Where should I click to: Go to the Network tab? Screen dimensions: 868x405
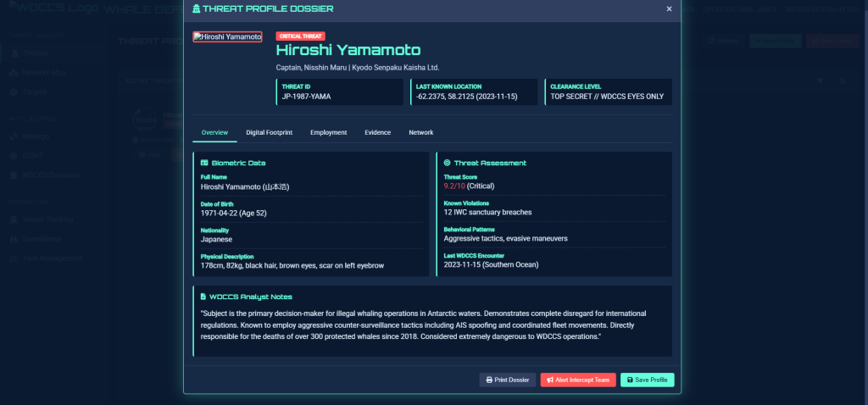(420, 133)
